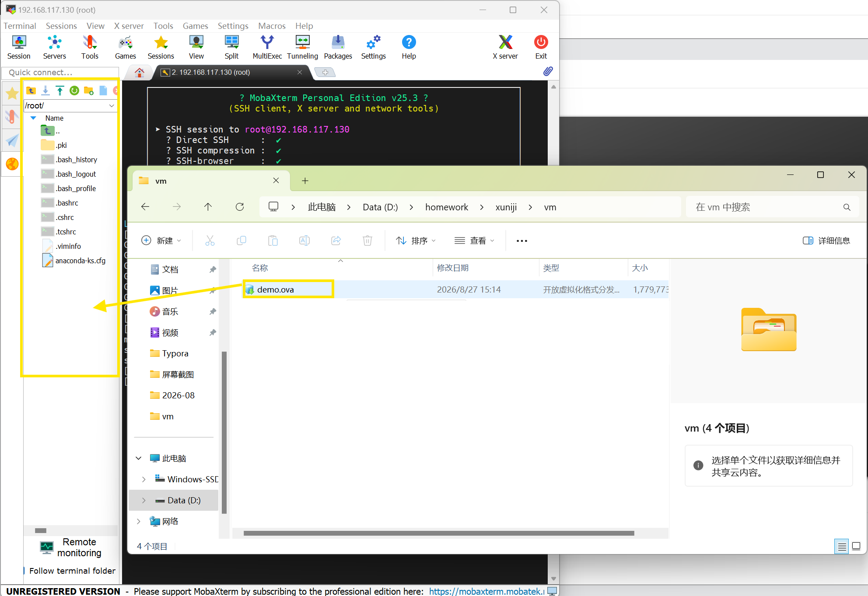
Task: Open the Macros paper-plane sidebar tab
Action: click(x=12, y=140)
